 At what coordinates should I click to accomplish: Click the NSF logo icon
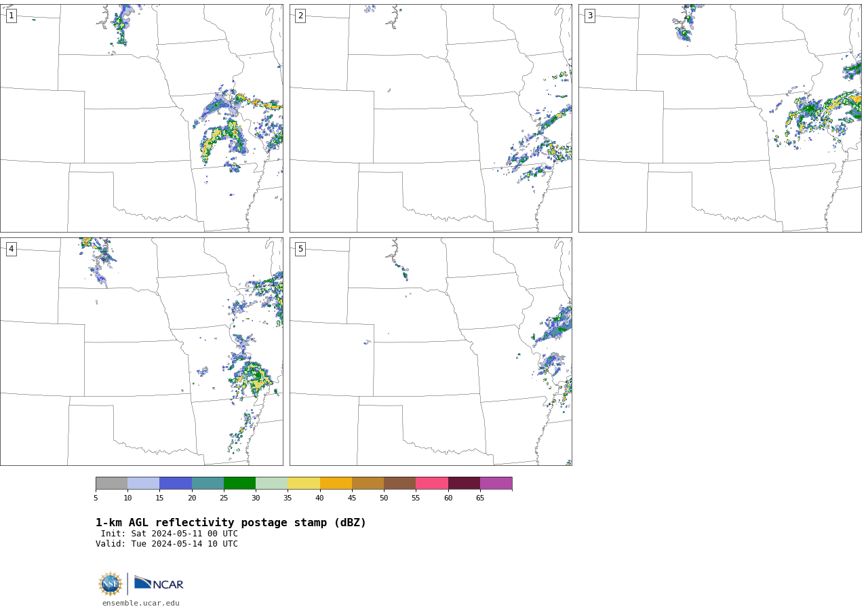point(111,584)
